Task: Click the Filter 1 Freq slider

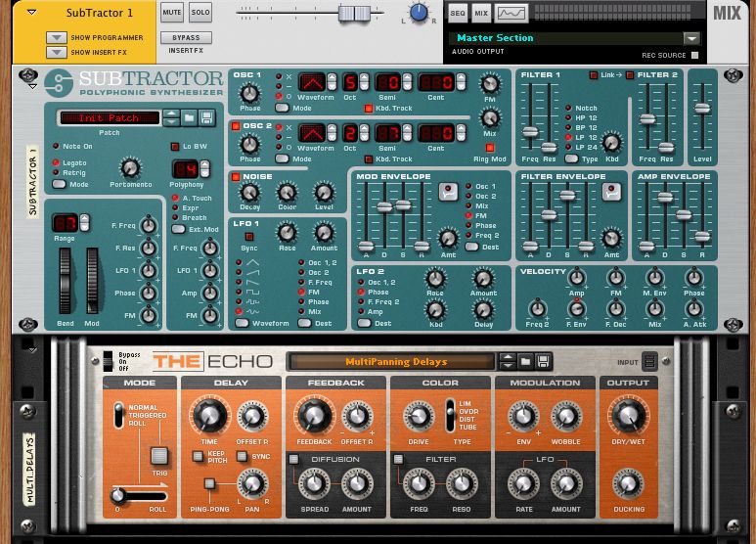Action: 529,131
